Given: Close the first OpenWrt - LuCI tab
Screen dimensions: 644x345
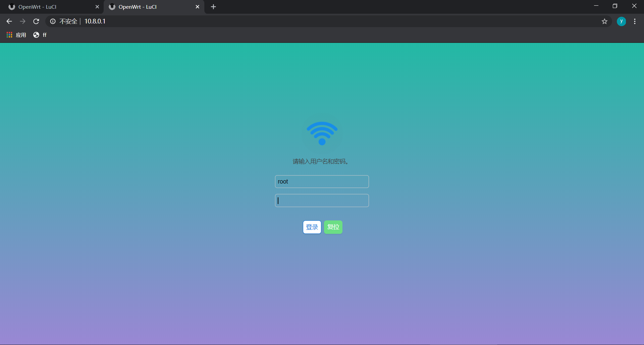Looking at the screenshot, I should coord(97,7).
